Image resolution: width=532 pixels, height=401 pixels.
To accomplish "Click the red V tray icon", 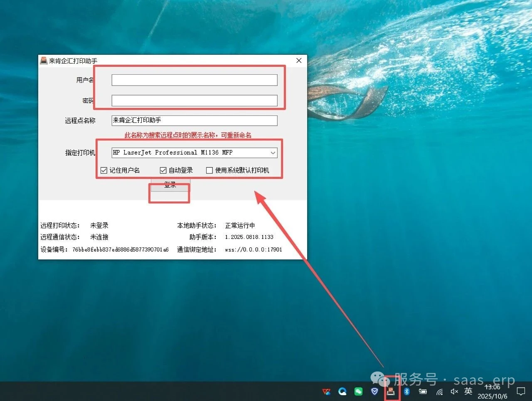I will (x=327, y=391).
